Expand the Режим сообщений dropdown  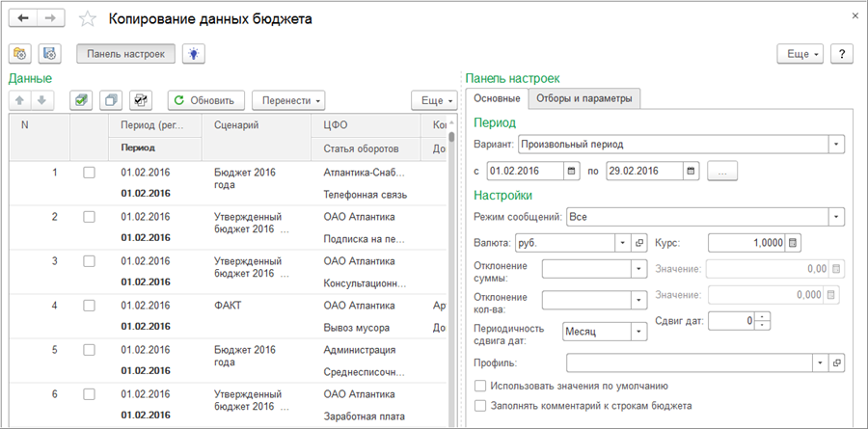[x=836, y=216]
